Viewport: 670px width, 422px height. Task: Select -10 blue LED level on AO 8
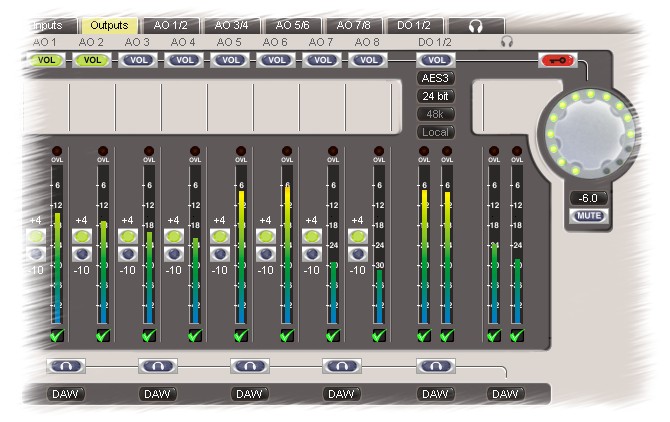coord(358,254)
